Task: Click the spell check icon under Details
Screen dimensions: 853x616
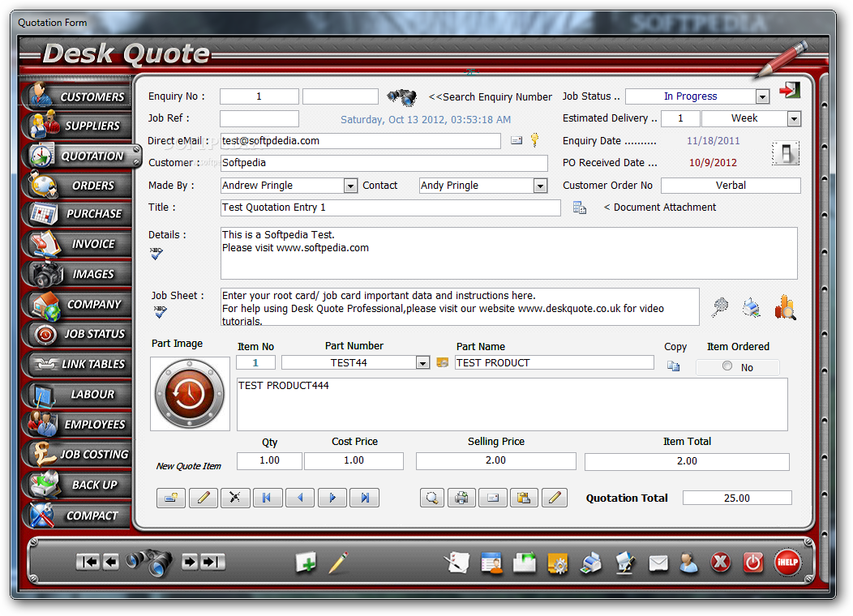Action: pos(156,254)
